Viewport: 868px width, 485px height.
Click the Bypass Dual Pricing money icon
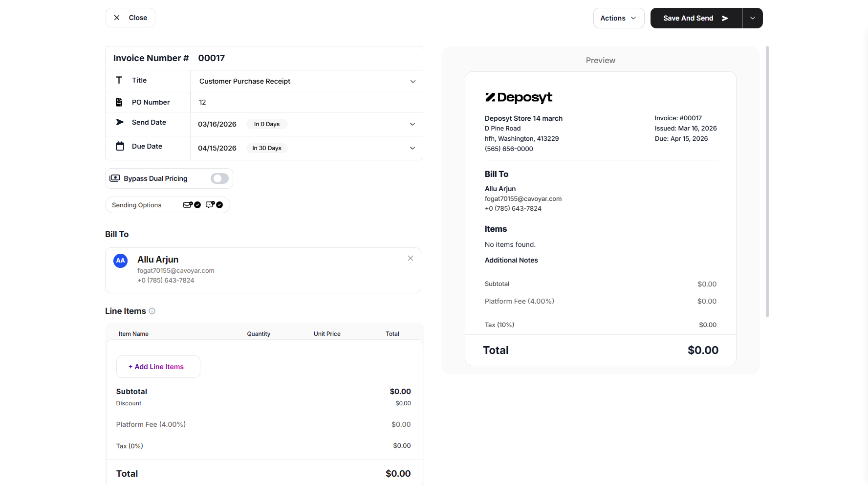click(115, 178)
